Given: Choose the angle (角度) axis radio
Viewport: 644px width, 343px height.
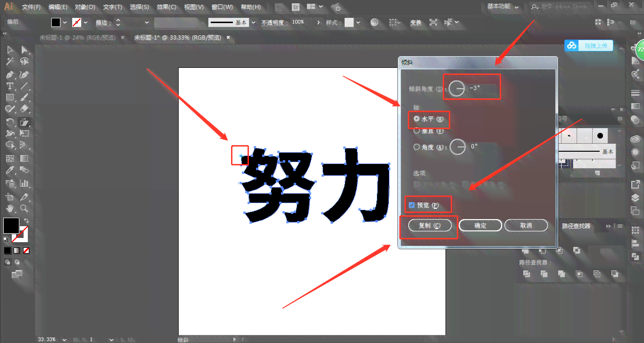Looking at the screenshot, I should (417, 147).
